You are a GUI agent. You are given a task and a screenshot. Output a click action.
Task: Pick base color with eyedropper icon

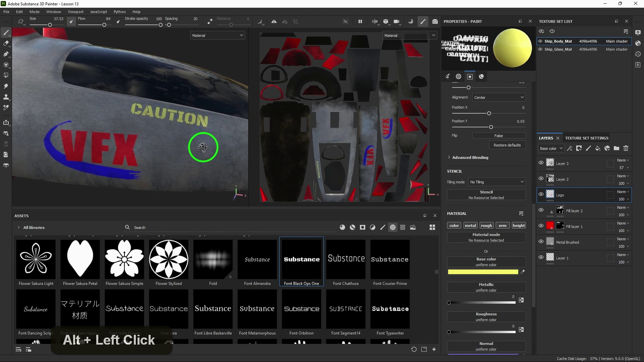(522, 272)
